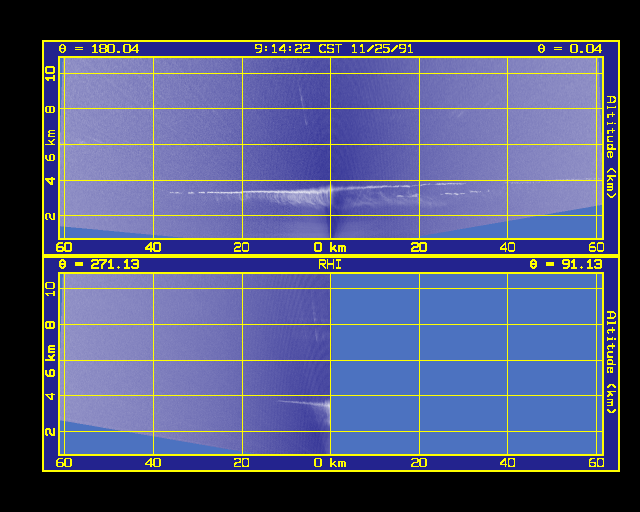Viewport: 640px width, 512px height.
Task: Click the lower panel's 2 altitude tick label
Action: tap(50, 432)
